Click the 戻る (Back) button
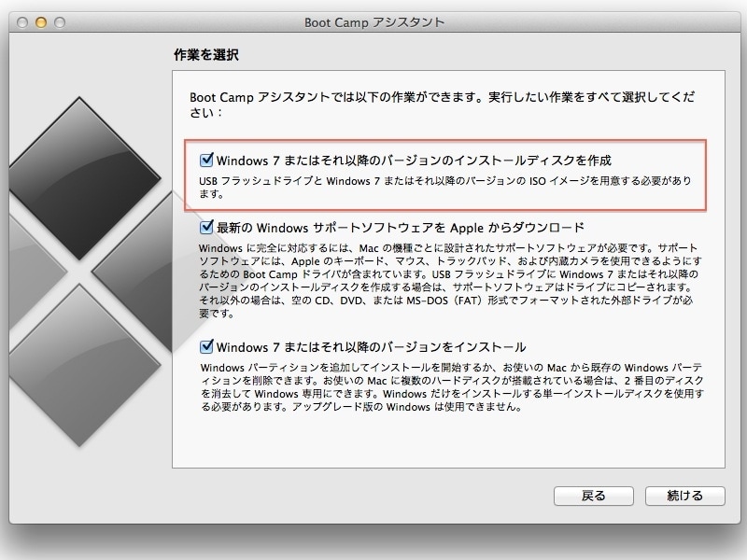The height and width of the screenshot is (560, 747). 594,496
